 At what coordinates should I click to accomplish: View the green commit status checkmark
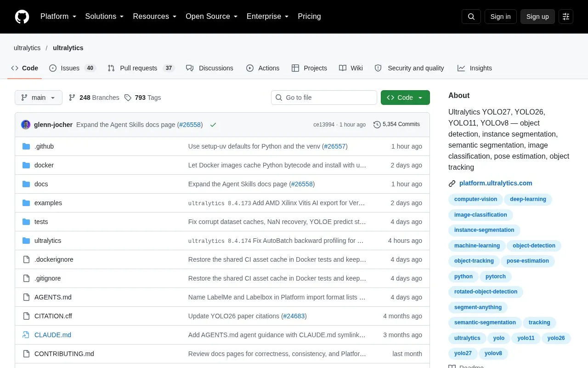213,125
